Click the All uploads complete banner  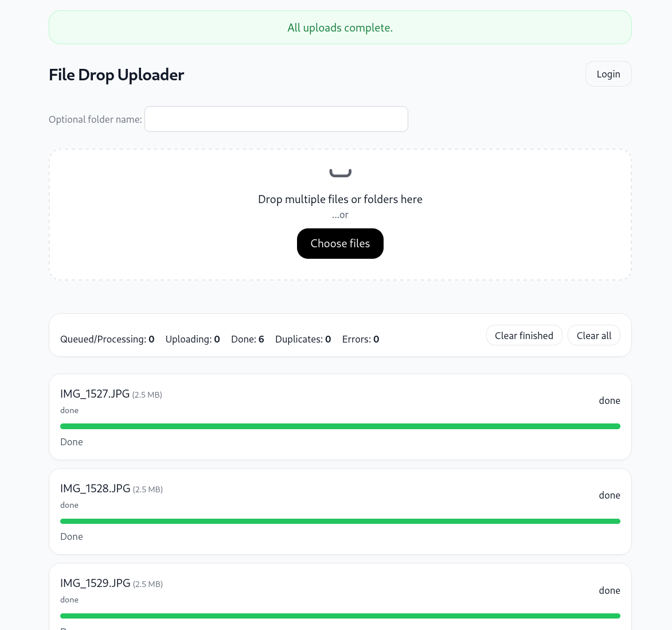340,28
